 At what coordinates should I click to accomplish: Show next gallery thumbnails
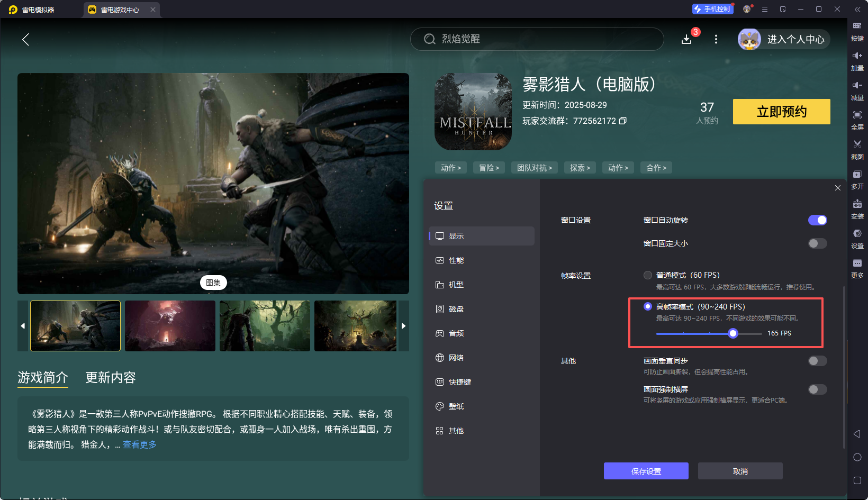click(404, 326)
